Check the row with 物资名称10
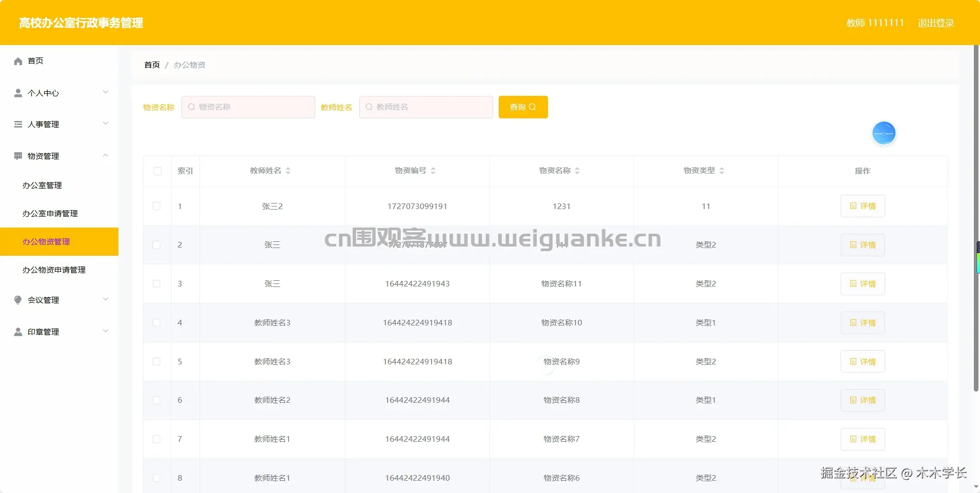 click(157, 322)
